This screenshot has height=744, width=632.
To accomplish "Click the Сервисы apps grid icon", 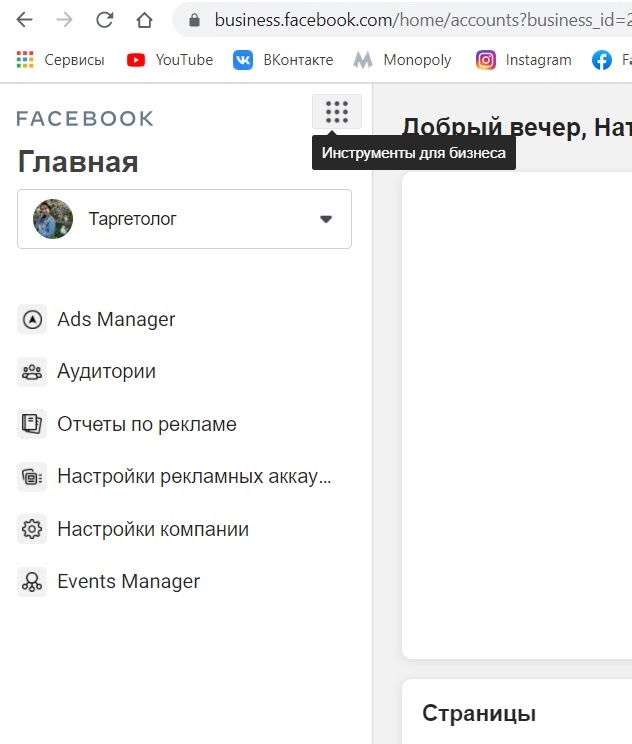I will (25, 60).
